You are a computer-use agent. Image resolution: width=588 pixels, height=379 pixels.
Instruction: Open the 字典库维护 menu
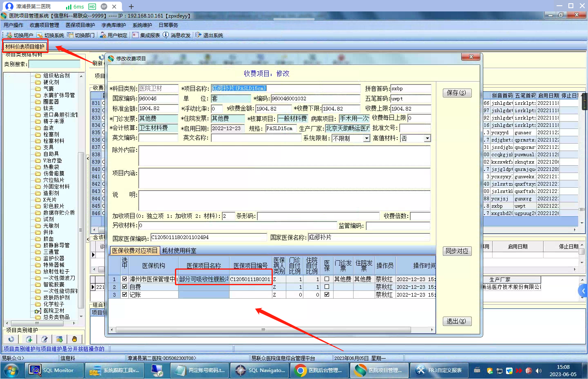pos(114,25)
